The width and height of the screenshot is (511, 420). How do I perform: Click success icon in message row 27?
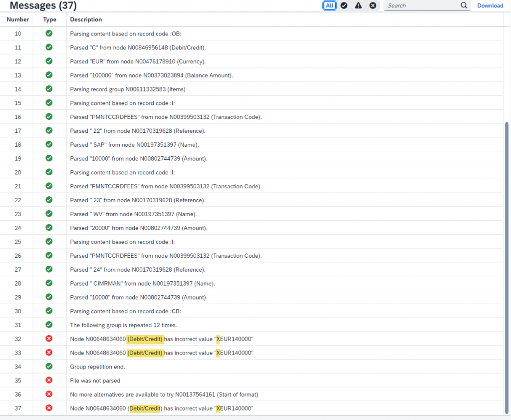coord(49,269)
